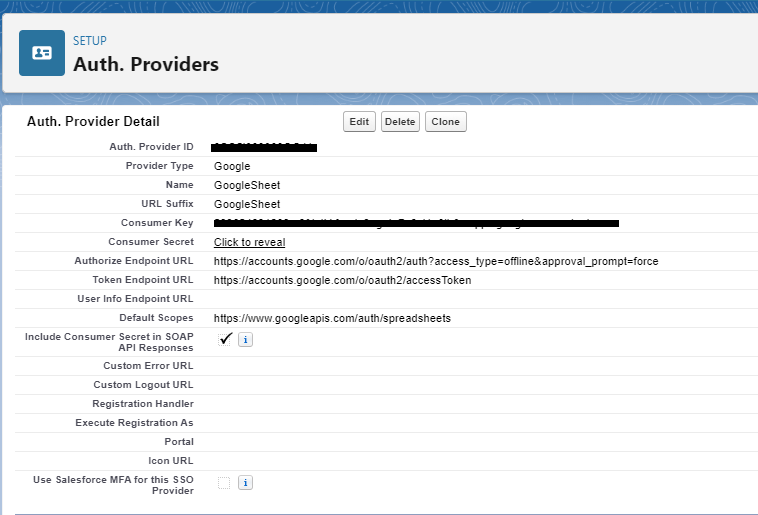
Task: Click the Default Scopes label
Action: point(156,318)
